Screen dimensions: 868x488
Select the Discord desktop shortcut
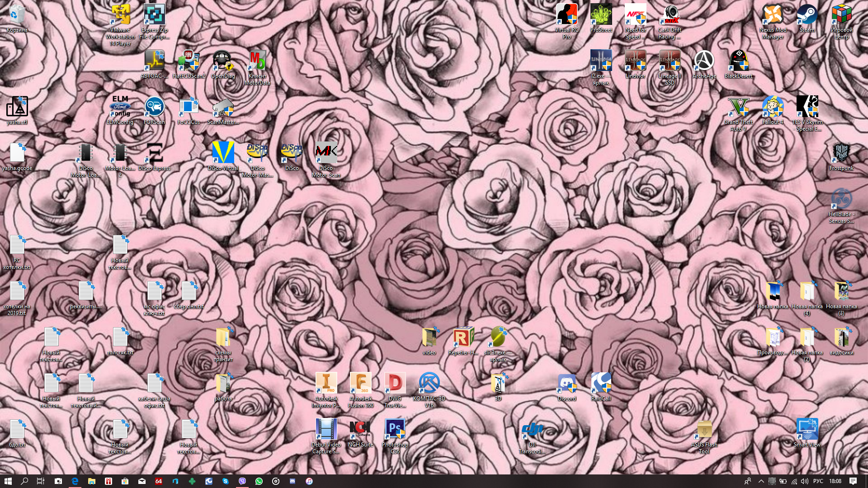tap(566, 384)
